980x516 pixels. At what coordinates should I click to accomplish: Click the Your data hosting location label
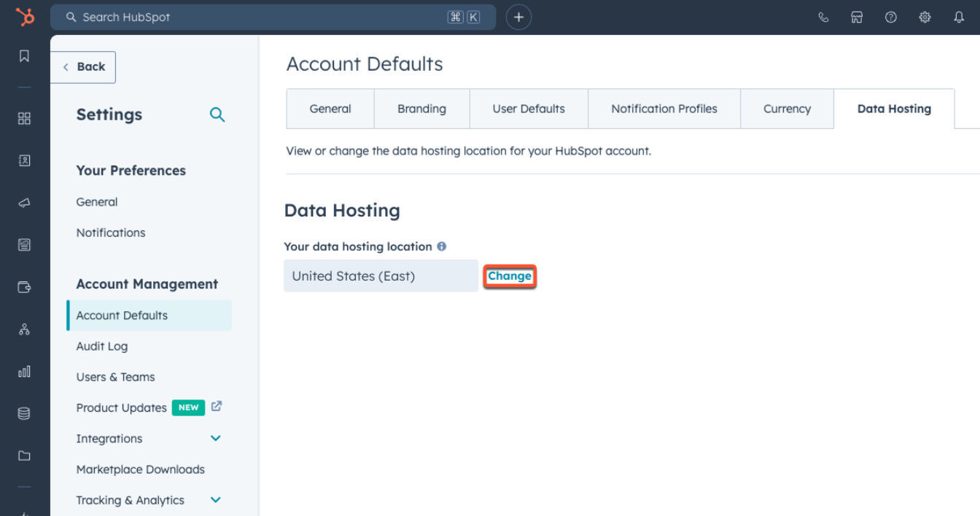point(358,246)
